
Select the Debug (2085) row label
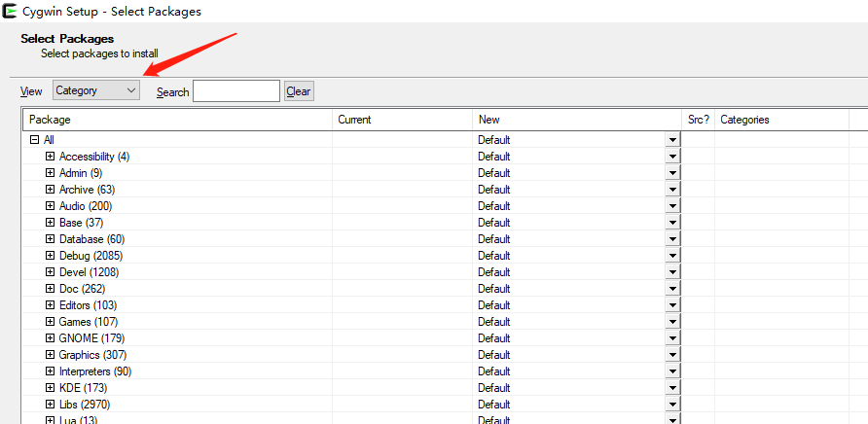[90, 256]
